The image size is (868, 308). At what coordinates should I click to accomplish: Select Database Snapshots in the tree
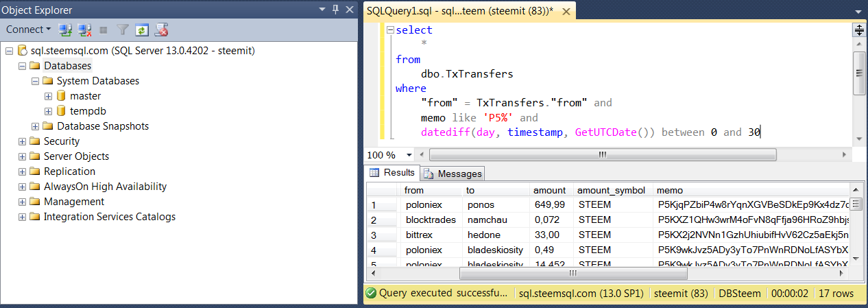[103, 126]
